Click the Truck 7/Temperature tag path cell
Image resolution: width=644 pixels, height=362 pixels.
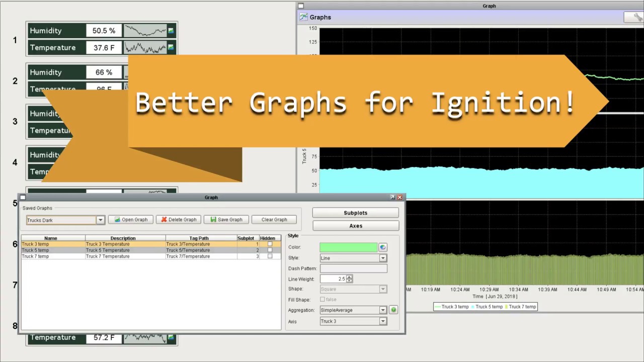click(201, 256)
